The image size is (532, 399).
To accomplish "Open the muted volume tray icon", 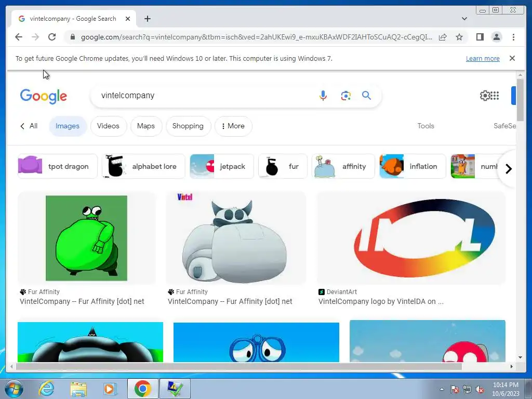I will [480, 390].
